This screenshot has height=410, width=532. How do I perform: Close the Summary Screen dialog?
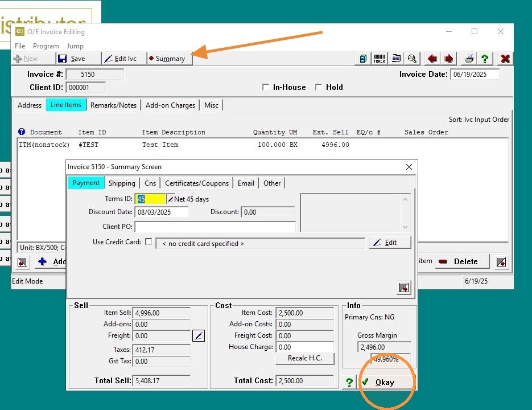409,167
